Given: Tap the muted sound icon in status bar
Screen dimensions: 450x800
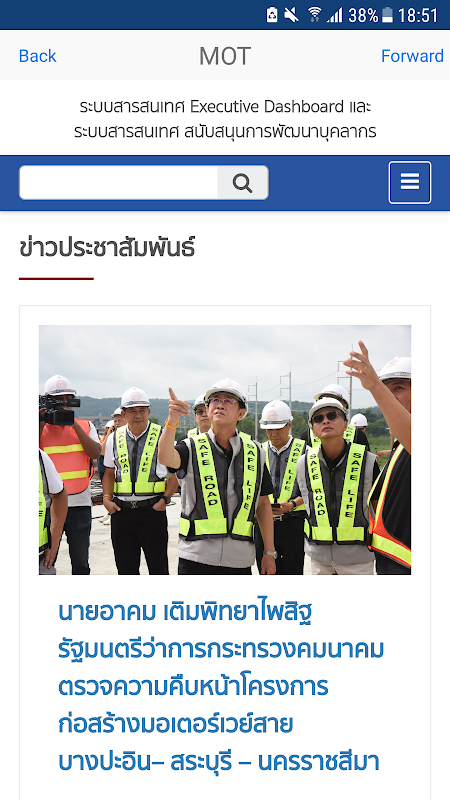Looking at the screenshot, I should pyautogui.click(x=291, y=15).
